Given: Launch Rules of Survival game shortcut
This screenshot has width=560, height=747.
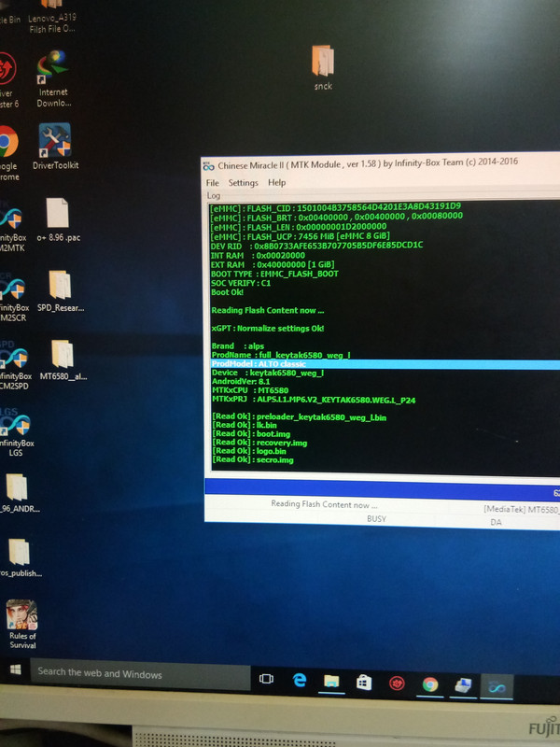Looking at the screenshot, I should [21, 624].
